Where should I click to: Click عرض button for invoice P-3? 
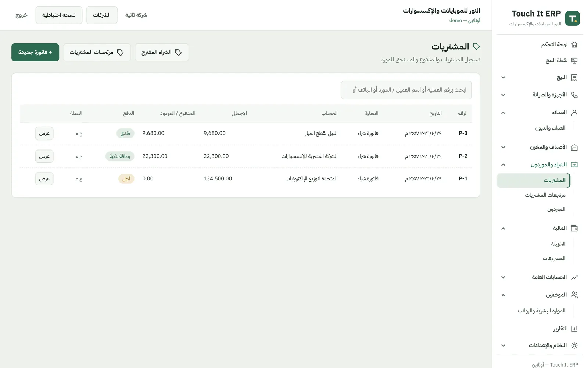click(44, 133)
